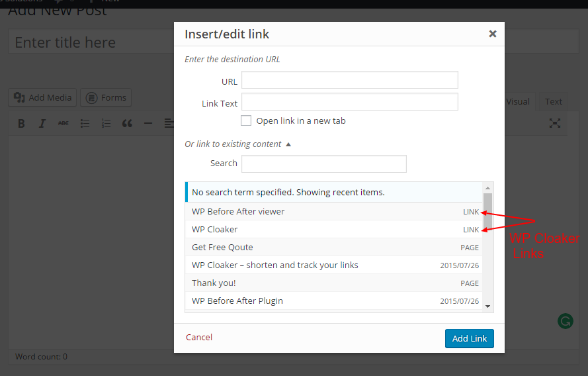Image resolution: width=588 pixels, height=376 pixels.
Task: Click the Italic formatting icon
Action: 42,123
